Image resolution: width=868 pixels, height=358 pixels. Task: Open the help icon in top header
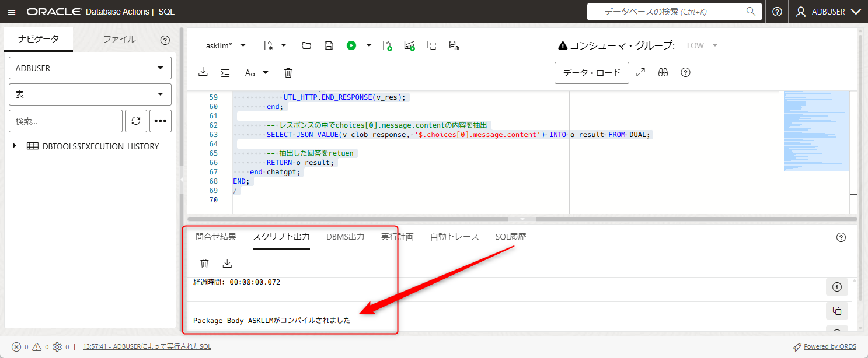(777, 12)
